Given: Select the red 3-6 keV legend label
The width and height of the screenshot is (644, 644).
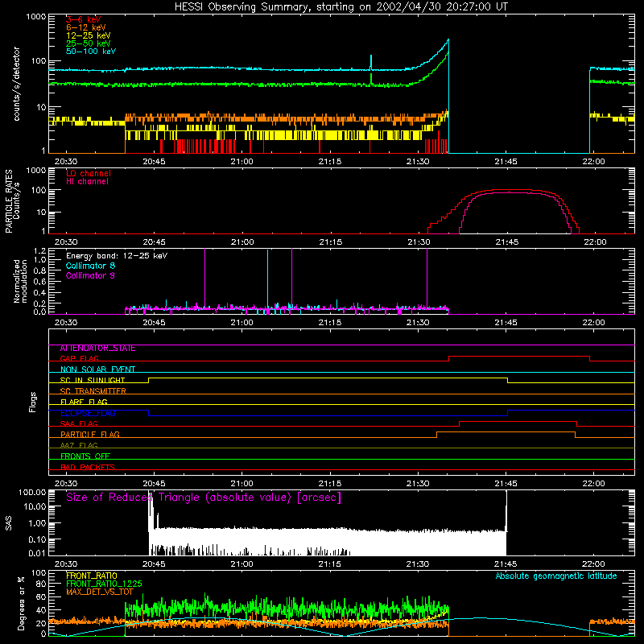Looking at the screenshot, I should 84,19.
